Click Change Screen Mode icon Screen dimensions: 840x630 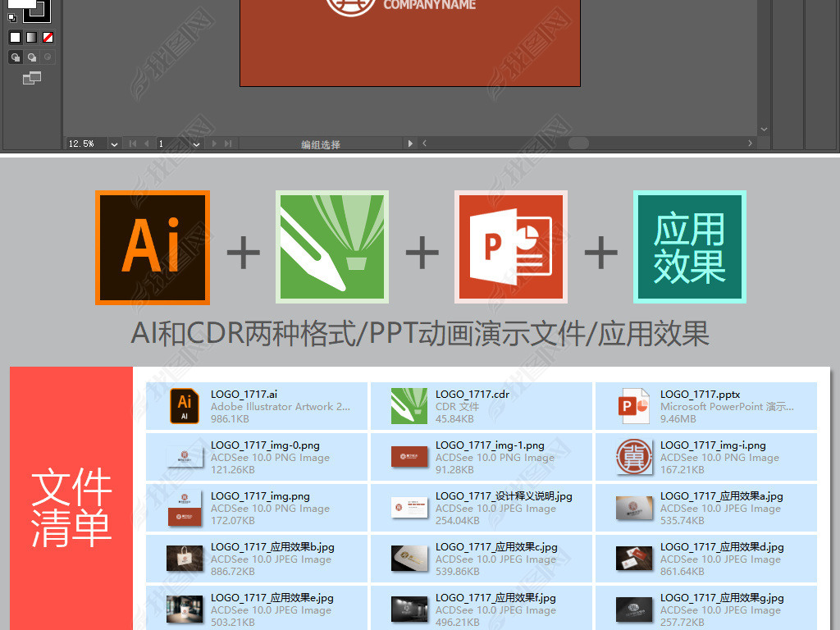tap(32, 78)
